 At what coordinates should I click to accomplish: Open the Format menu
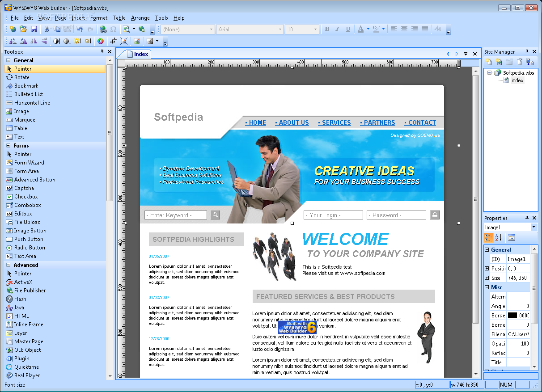[x=99, y=18]
